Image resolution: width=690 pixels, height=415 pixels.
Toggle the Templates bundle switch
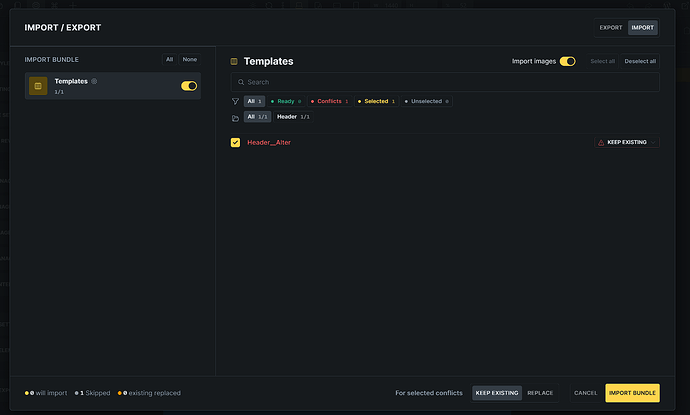(189, 86)
